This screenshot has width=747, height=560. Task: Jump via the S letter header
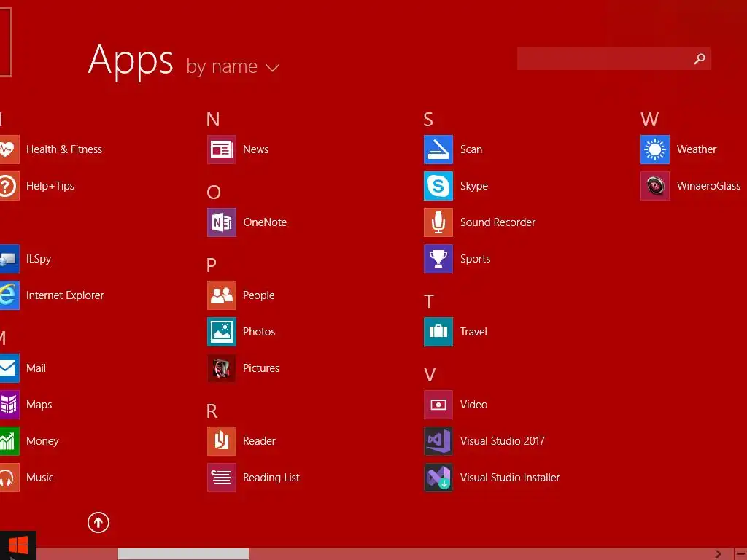[428, 120]
